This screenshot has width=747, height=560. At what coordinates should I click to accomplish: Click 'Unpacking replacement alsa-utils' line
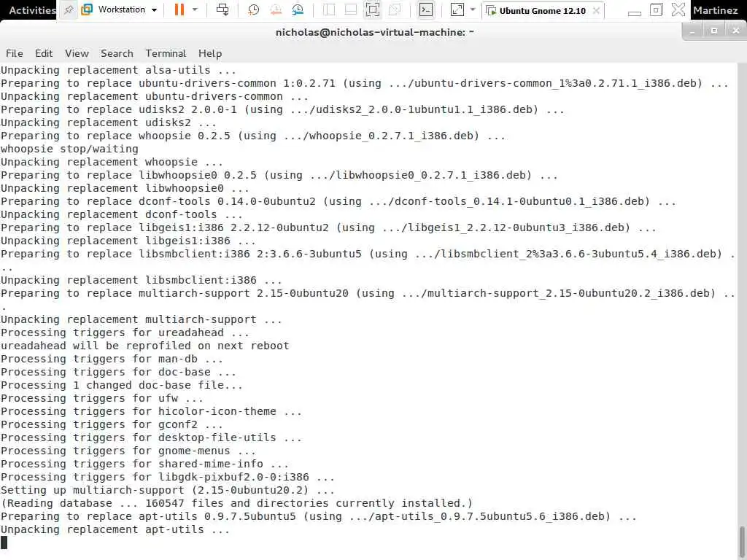click(118, 71)
